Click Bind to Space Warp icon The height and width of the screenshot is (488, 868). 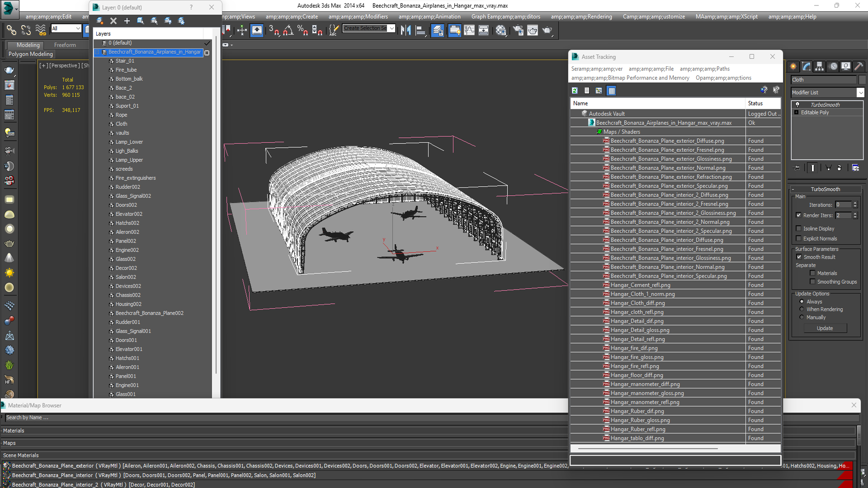[x=40, y=30]
